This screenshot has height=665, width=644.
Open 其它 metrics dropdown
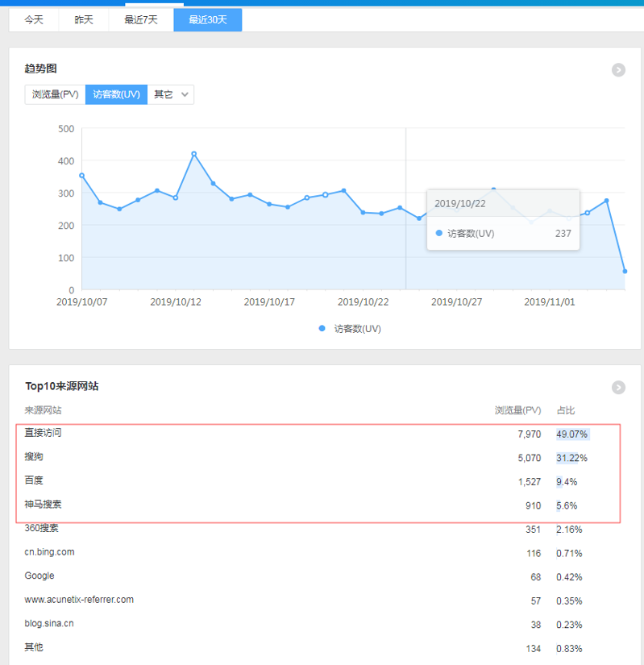[x=170, y=94]
